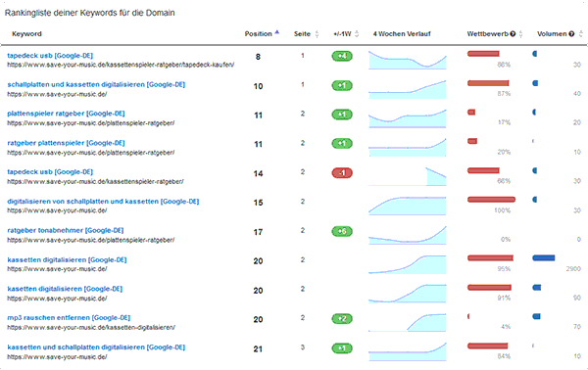This screenshot has width=588, height=370.
Task: Open digitalisieren von schallplatten und kassetten keyword
Action: point(103,202)
